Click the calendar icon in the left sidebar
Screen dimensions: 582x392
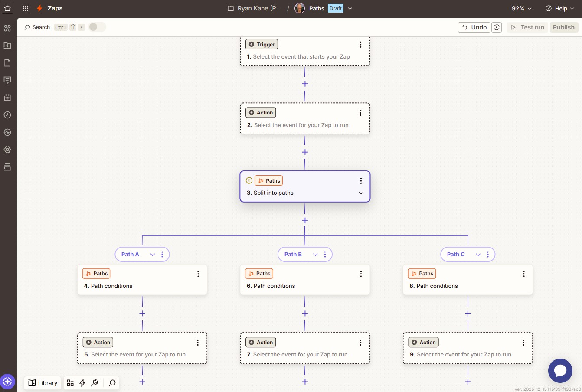pyautogui.click(x=7, y=97)
